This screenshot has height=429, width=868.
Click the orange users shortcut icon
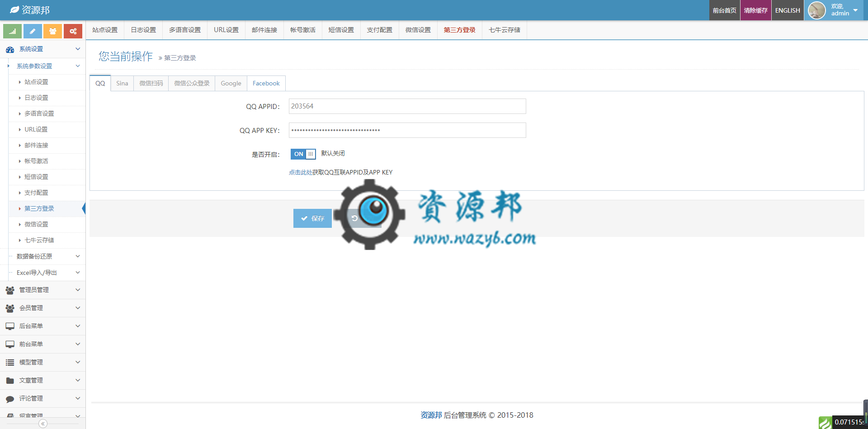coord(53,31)
